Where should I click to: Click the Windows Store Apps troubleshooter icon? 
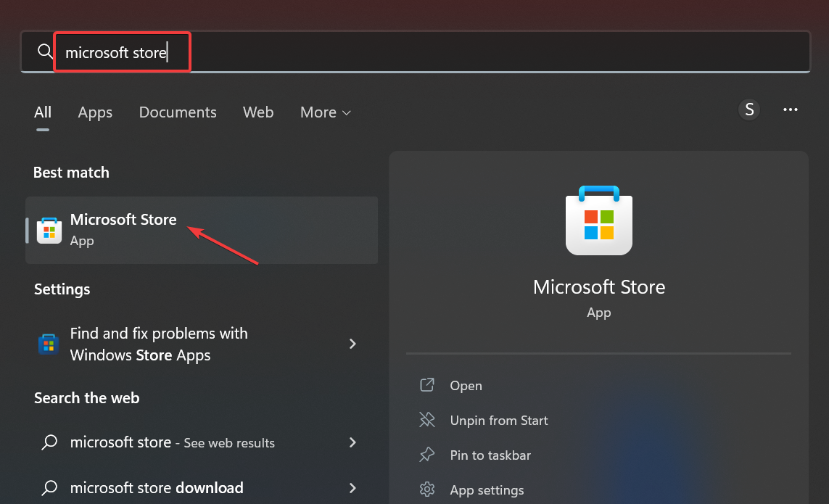[49, 344]
